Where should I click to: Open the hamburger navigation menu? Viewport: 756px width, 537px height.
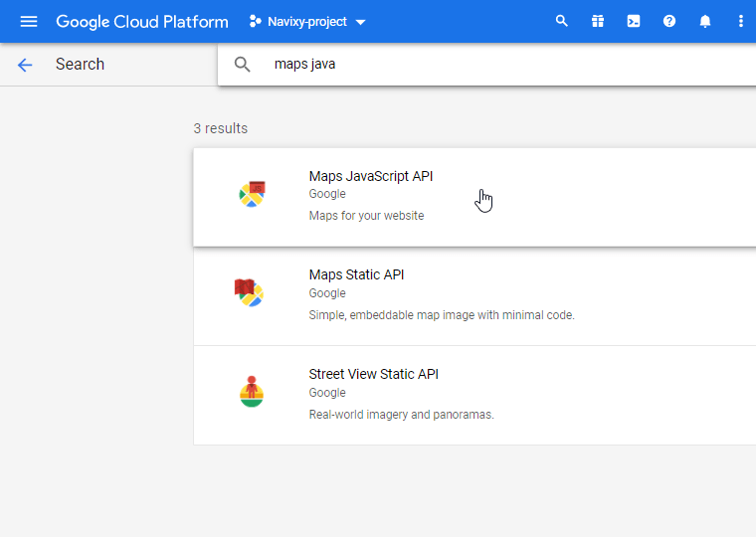pos(29,22)
